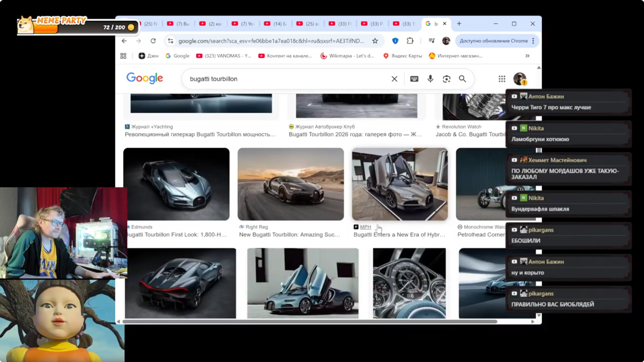This screenshot has width=644, height=362.
Task: Open the instrument cluster gauges image
Action: tap(409, 283)
